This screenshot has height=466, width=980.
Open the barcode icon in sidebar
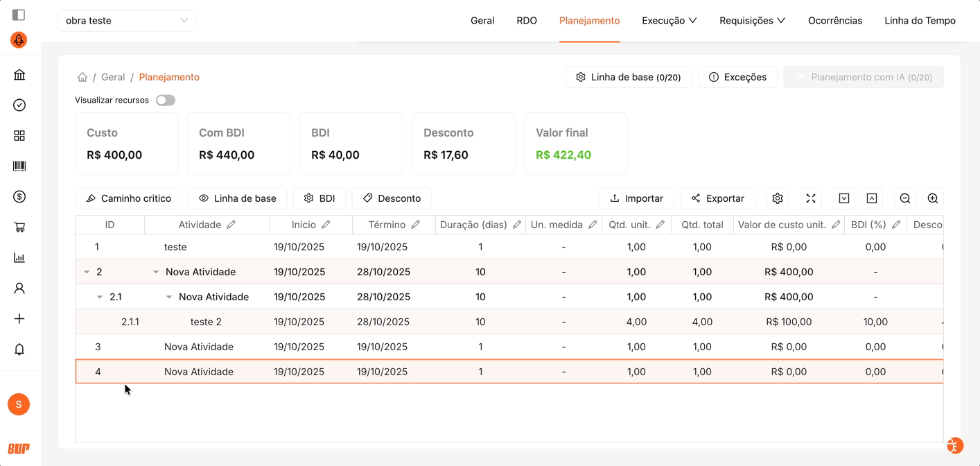[x=19, y=166]
